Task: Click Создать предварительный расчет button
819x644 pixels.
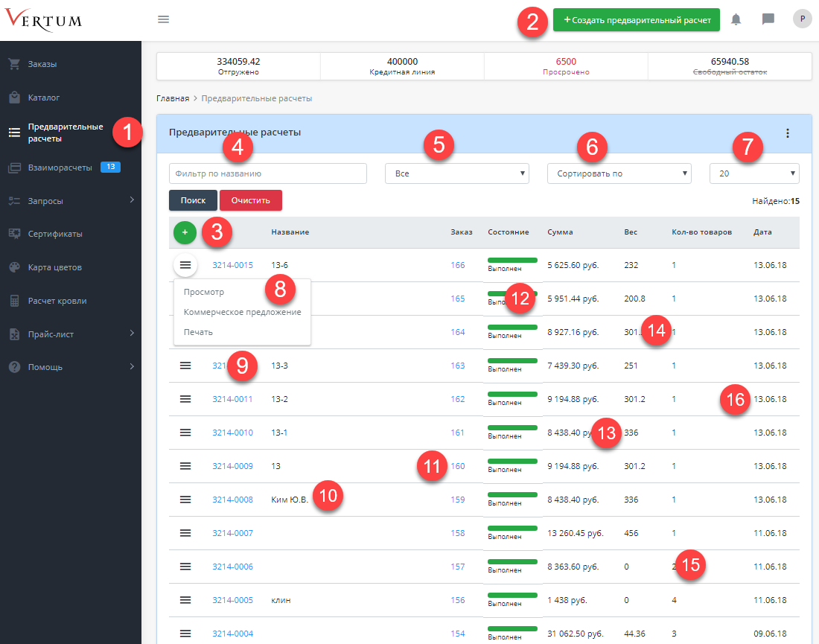Action: tap(636, 20)
